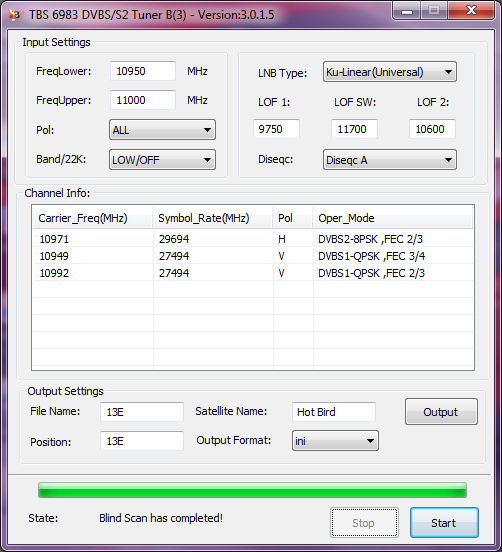Minimize the TBS tuner window
Viewport: 502px width, 552px height.
407,11
